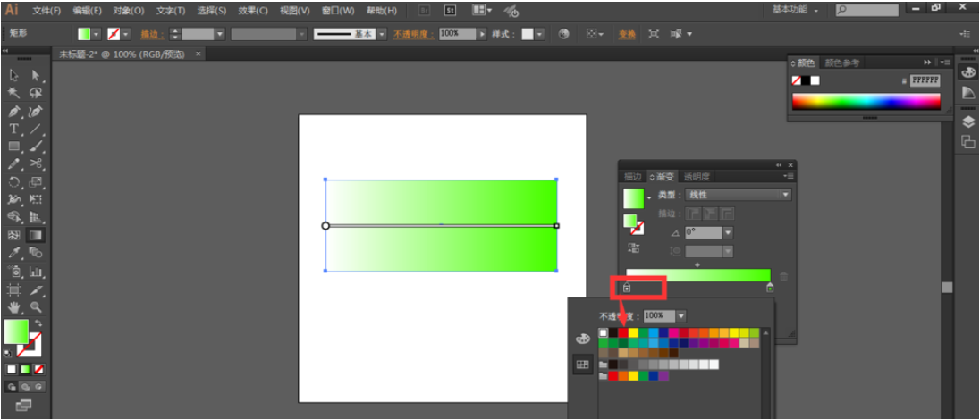Select the Hand tool
Image resolution: width=980 pixels, height=419 pixels.
pyautogui.click(x=14, y=306)
